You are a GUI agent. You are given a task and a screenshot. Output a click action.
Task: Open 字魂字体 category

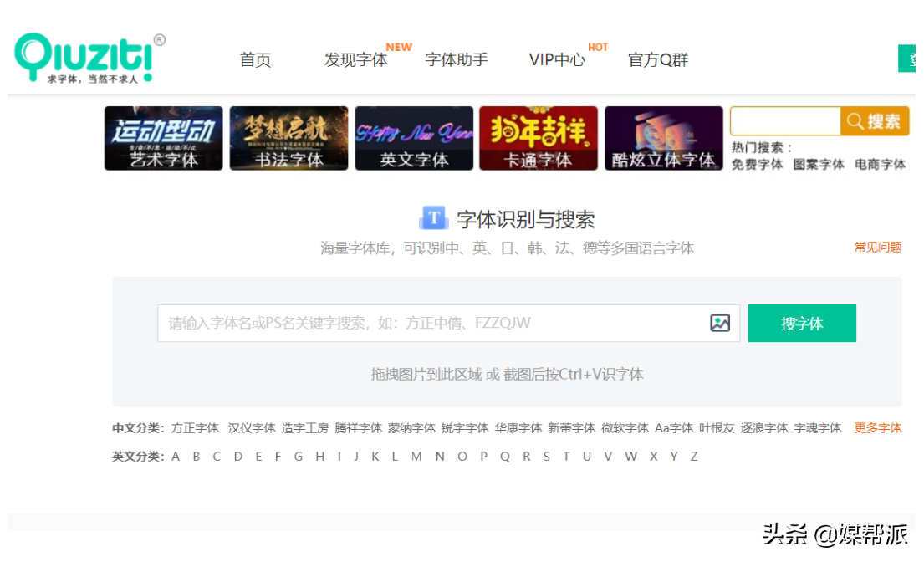click(817, 428)
